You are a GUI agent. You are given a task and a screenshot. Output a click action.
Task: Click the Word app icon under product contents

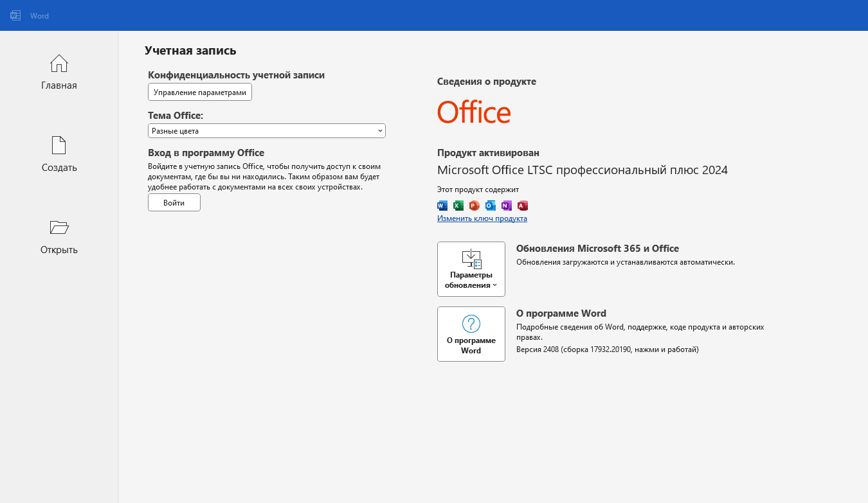pos(442,206)
